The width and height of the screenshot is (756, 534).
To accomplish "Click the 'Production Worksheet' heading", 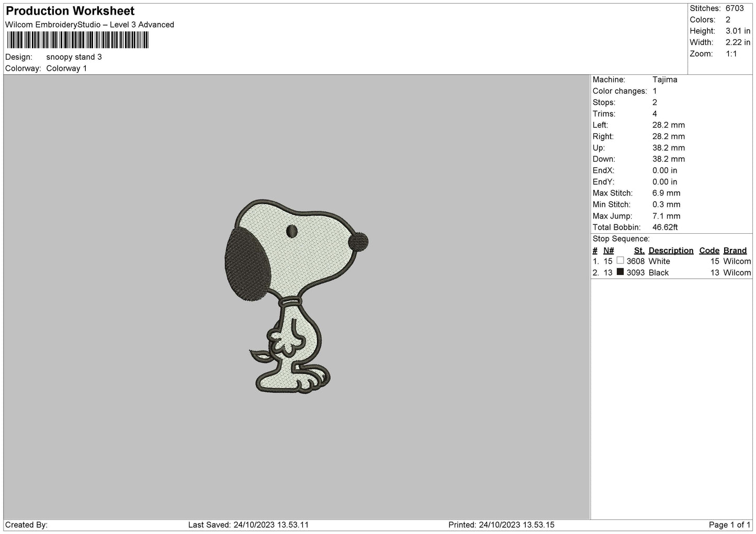I will [x=70, y=11].
